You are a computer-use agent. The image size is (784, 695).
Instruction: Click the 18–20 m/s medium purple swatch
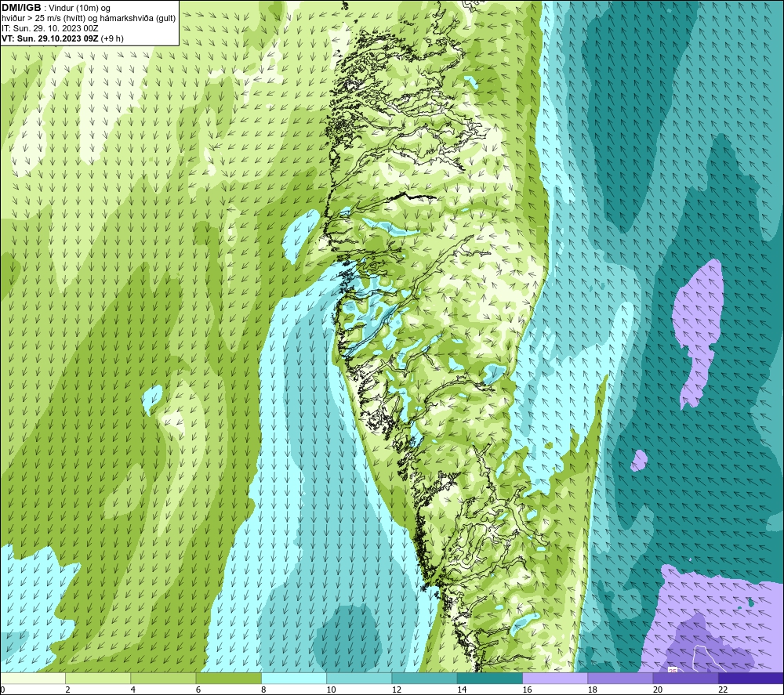[620, 678]
